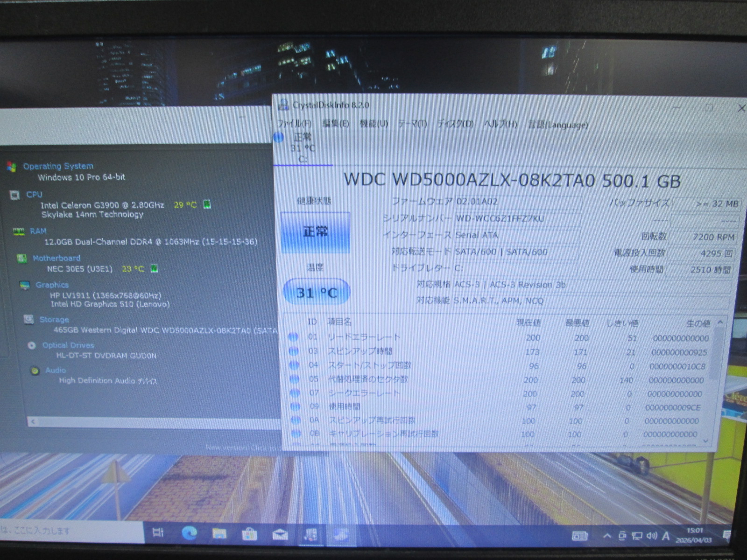
Task: Click the RAM memory stick icon
Action: [x=19, y=231]
